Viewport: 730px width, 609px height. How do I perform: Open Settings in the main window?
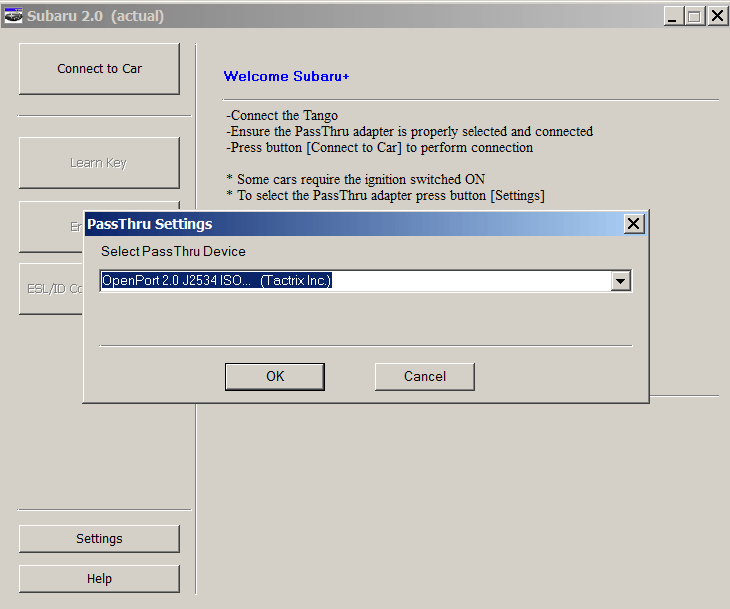click(99, 539)
